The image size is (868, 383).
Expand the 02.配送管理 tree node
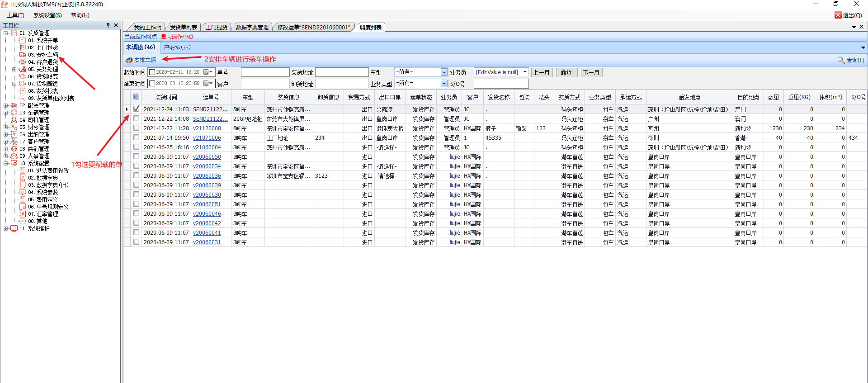(x=5, y=105)
